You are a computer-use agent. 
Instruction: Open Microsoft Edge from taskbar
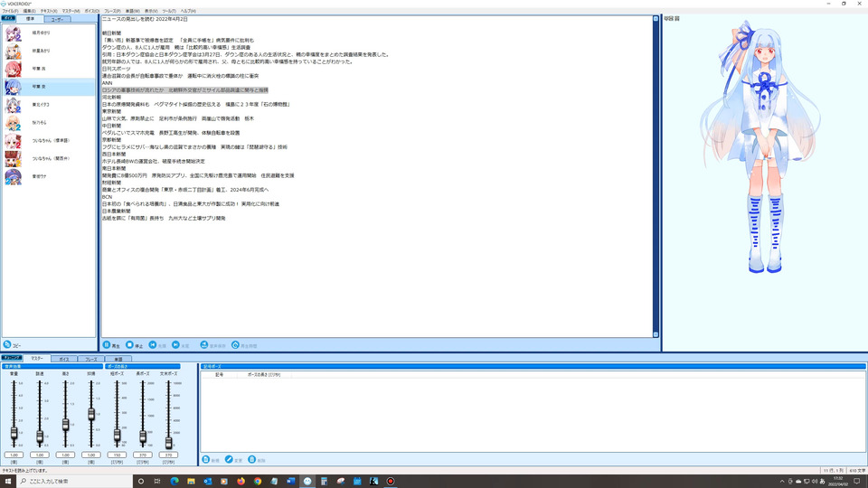[x=175, y=482]
